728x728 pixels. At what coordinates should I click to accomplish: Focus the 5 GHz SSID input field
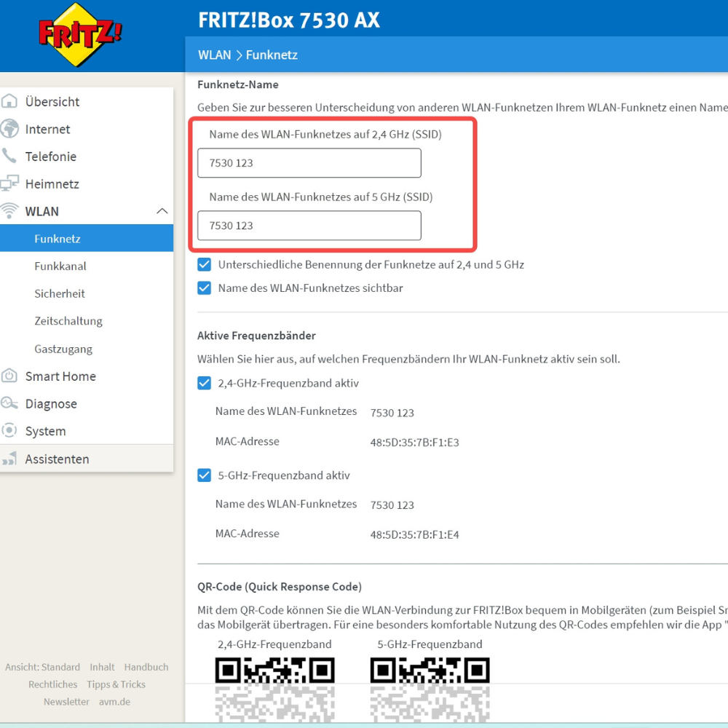point(309,226)
